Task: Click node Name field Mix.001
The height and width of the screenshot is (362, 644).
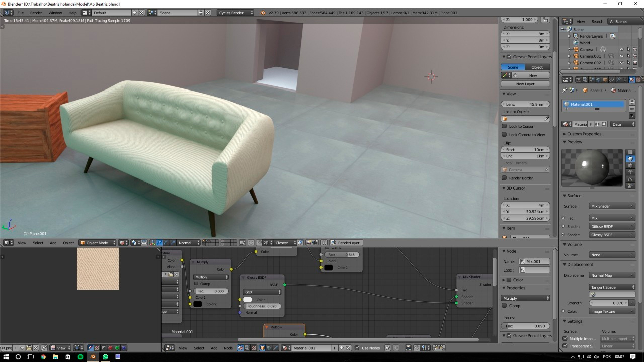Action: pos(534,261)
